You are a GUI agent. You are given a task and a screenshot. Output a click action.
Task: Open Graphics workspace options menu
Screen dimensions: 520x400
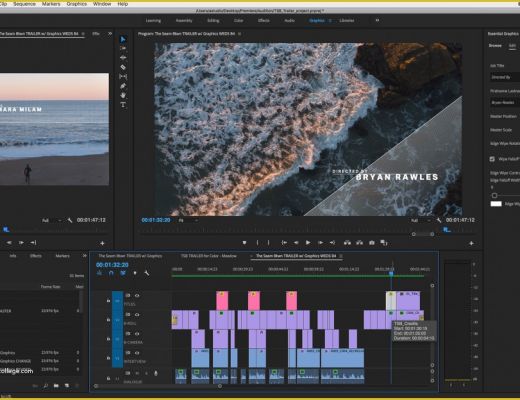(330, 20)
